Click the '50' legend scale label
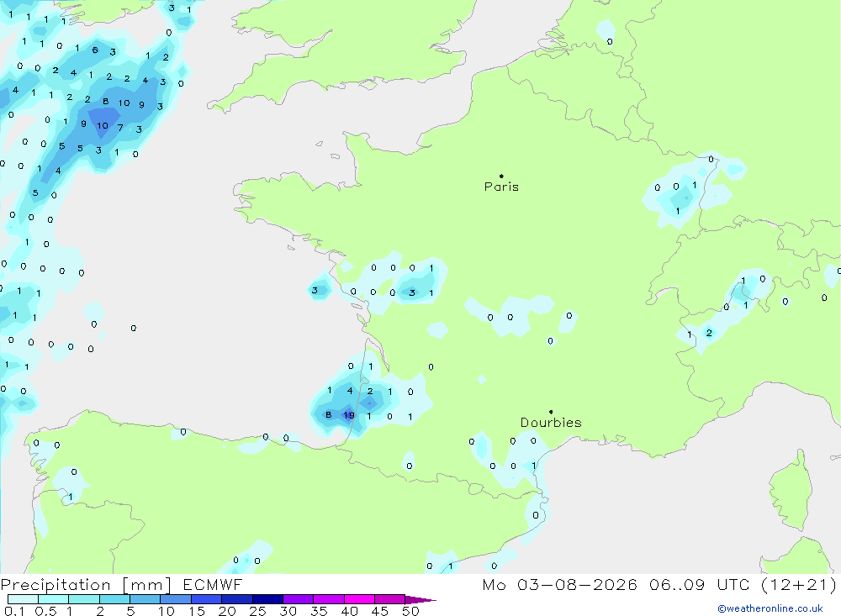This screenshot has width=841, height=616. pyautogui.click(x=410, y=611)
